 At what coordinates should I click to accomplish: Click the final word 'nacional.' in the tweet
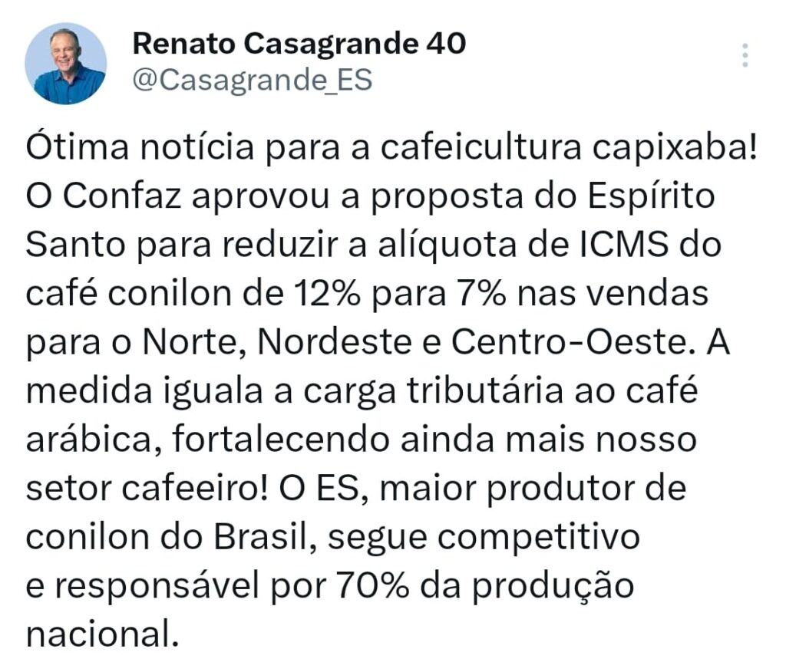tap(102, 634)
